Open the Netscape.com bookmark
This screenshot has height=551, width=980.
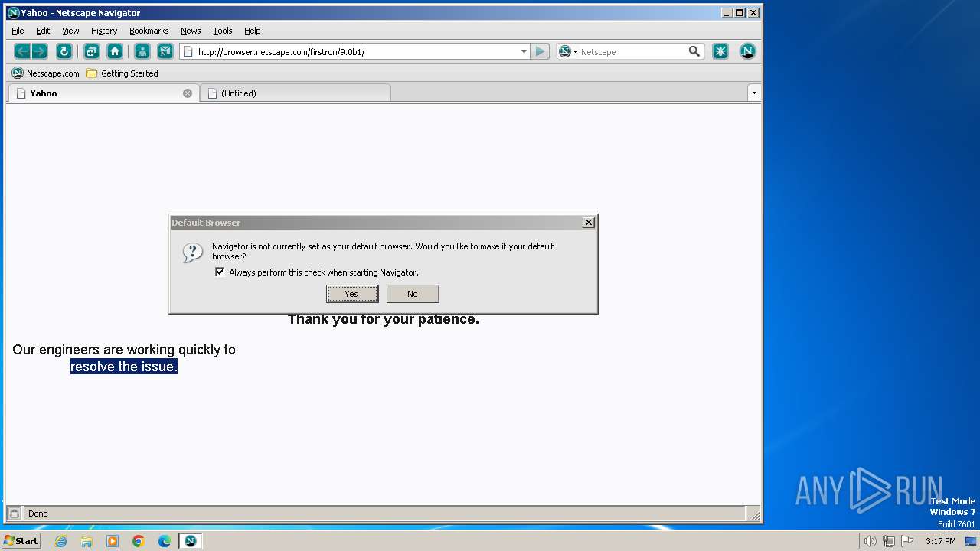coord(45,73)
